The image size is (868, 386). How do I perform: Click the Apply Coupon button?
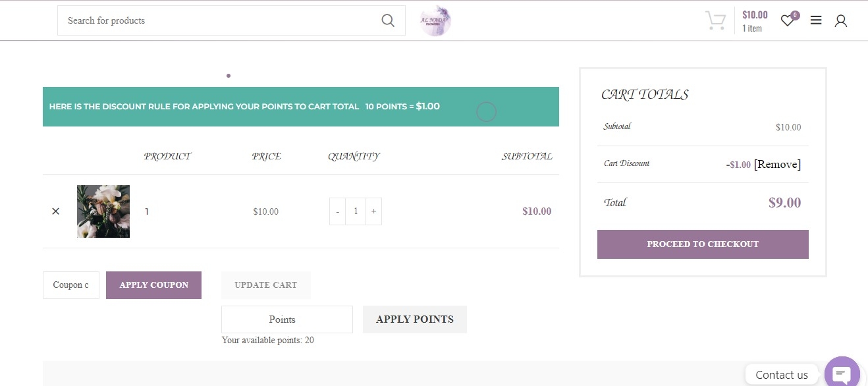coord(153,285)
